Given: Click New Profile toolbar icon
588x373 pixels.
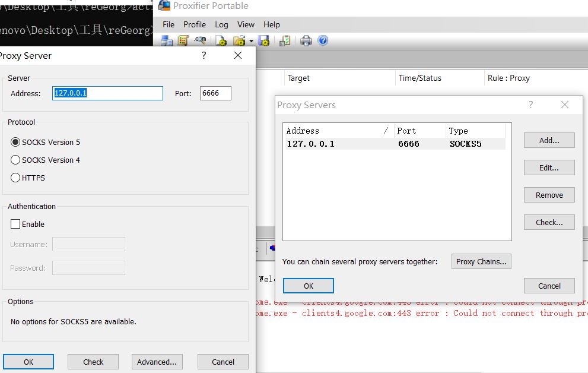Looking at the screenshot, I should coord(221,40).
